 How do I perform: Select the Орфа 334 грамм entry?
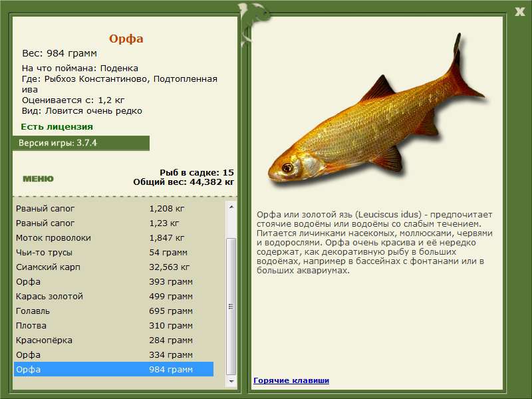click(113, 355)
